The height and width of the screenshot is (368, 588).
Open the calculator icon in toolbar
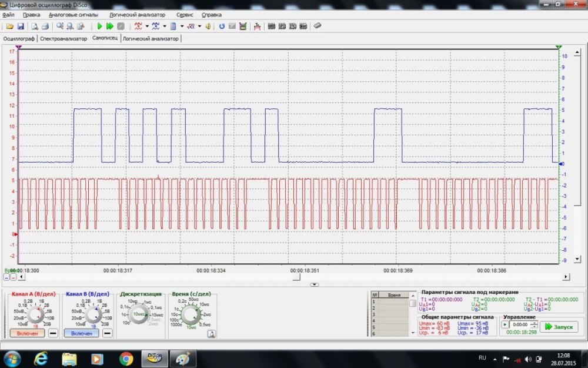pos(242,26)
